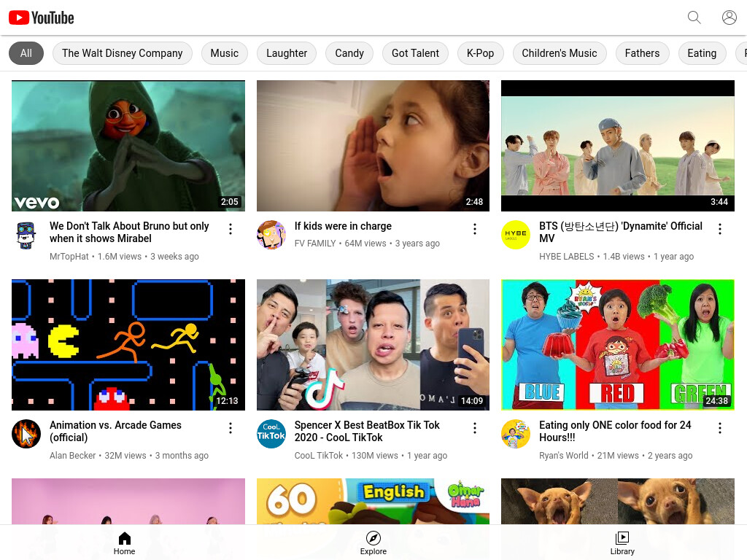
Task: Open title 'BTS Dynamite Official MV'
Action: 621,233
